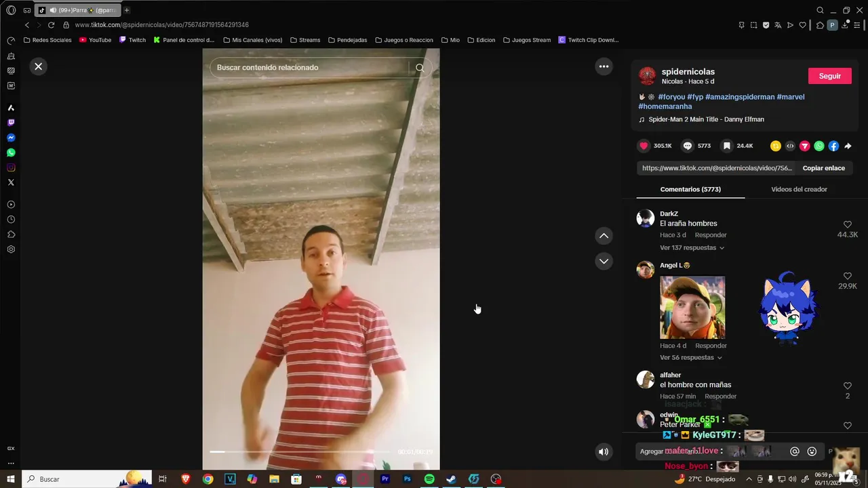Open comments via the speech bubble icon

tap(688, 146)
